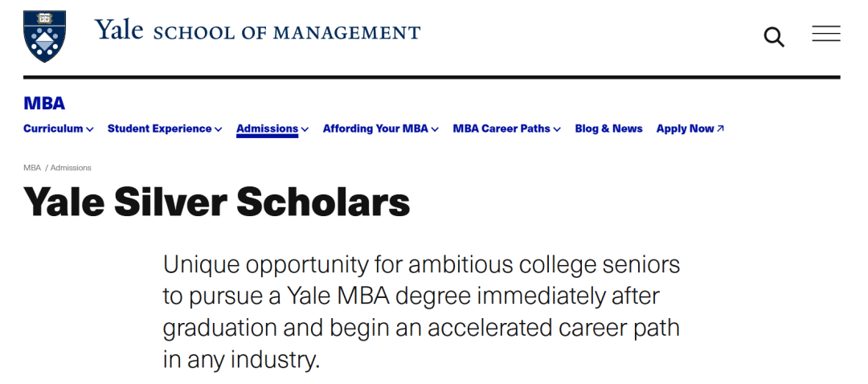Expand the chevron beside Affording Your MBA

[x=435, y=129]
